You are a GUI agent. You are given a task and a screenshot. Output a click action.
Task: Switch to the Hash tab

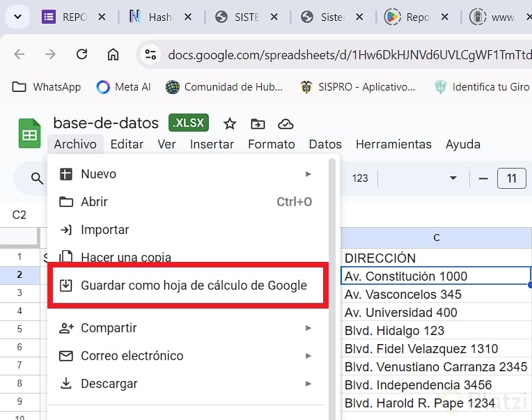159,17
